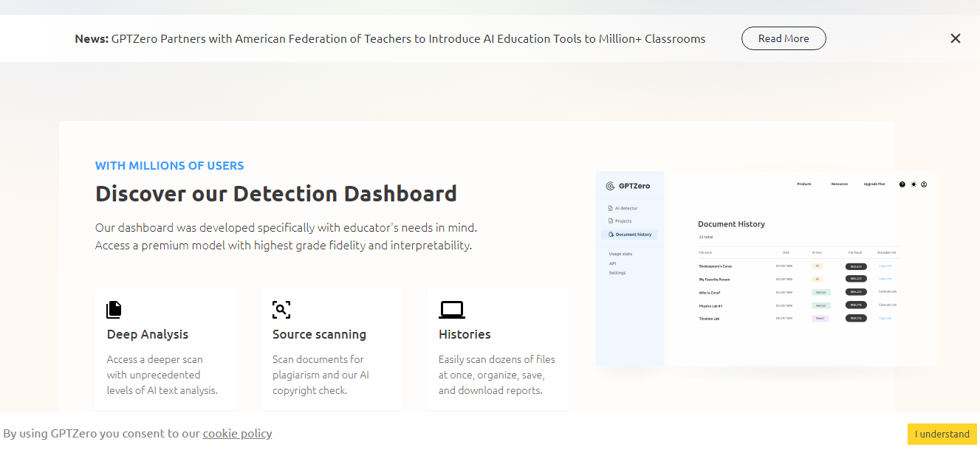
Task: Open Resources menu in dashboard preview
Action: pyautogui.click(x=840, y=184)
